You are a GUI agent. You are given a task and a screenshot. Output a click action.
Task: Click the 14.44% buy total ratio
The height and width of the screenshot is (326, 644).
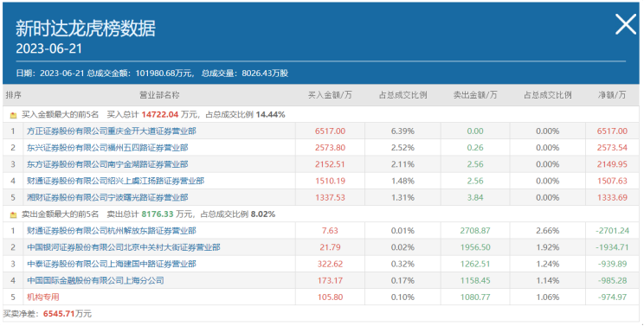270,115
